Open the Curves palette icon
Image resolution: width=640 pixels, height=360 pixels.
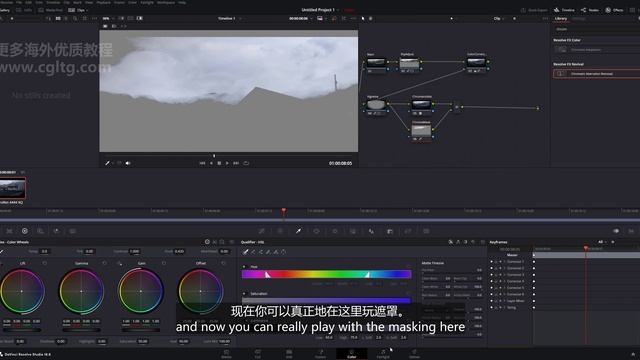262,231
